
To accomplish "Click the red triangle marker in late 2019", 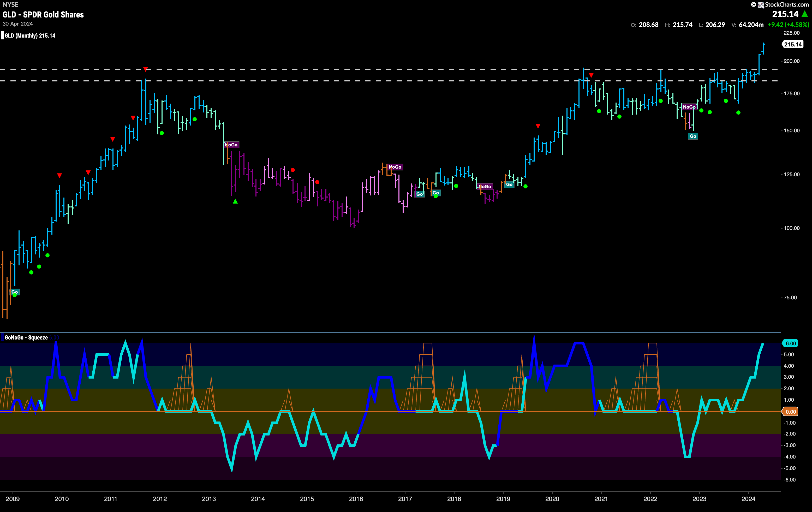I will (538, 126).
